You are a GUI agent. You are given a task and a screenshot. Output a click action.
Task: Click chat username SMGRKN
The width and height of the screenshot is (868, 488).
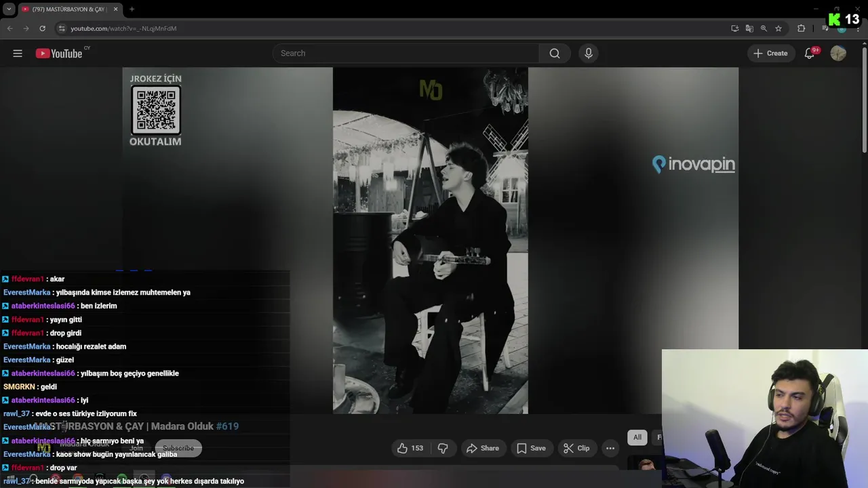tap(19, 387)
